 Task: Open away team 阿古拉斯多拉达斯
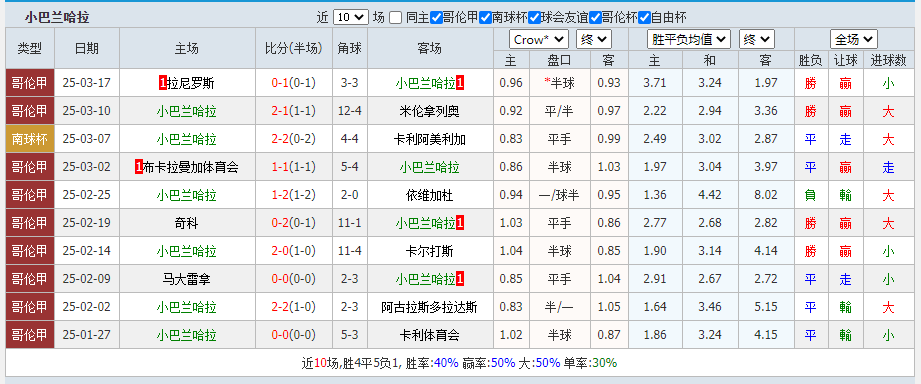coord(429,307)
